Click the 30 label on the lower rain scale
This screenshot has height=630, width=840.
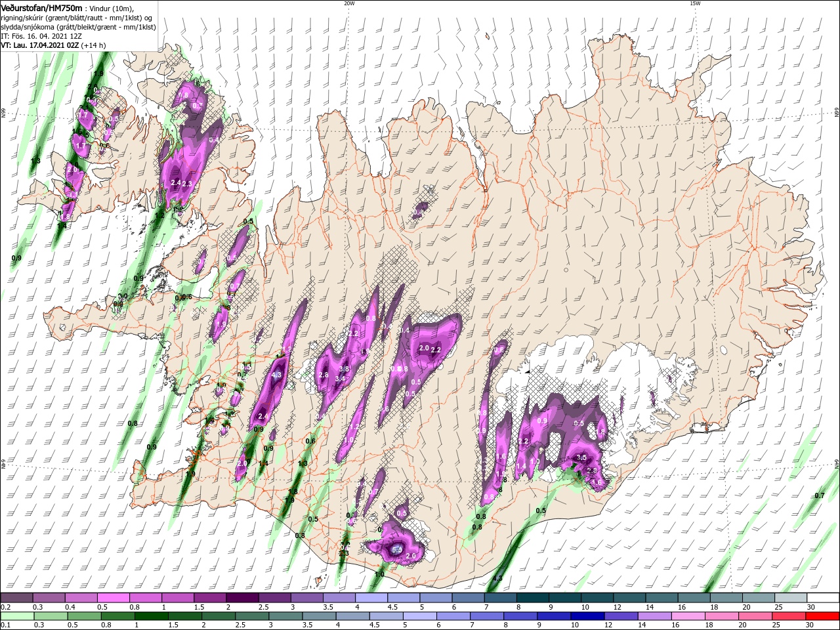(x=810, y=625)
